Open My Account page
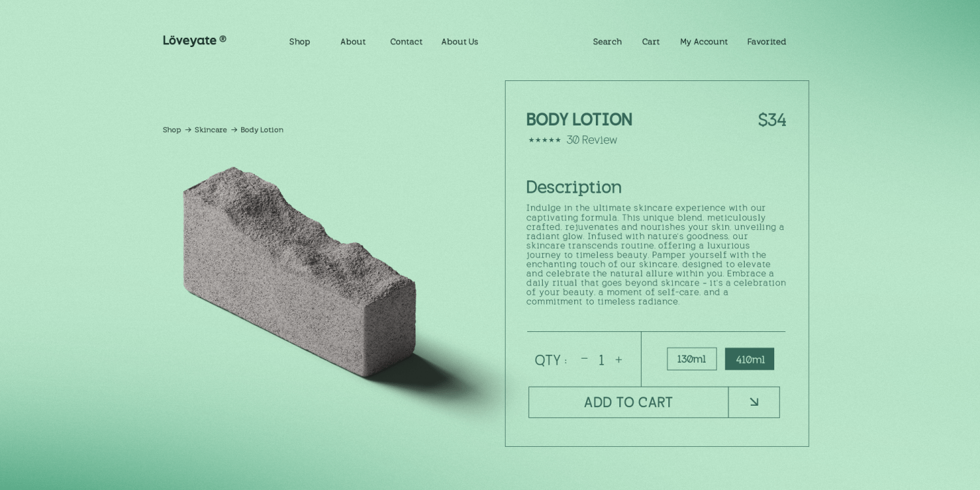This screenshot has height=490, width=980. point(704,42)
